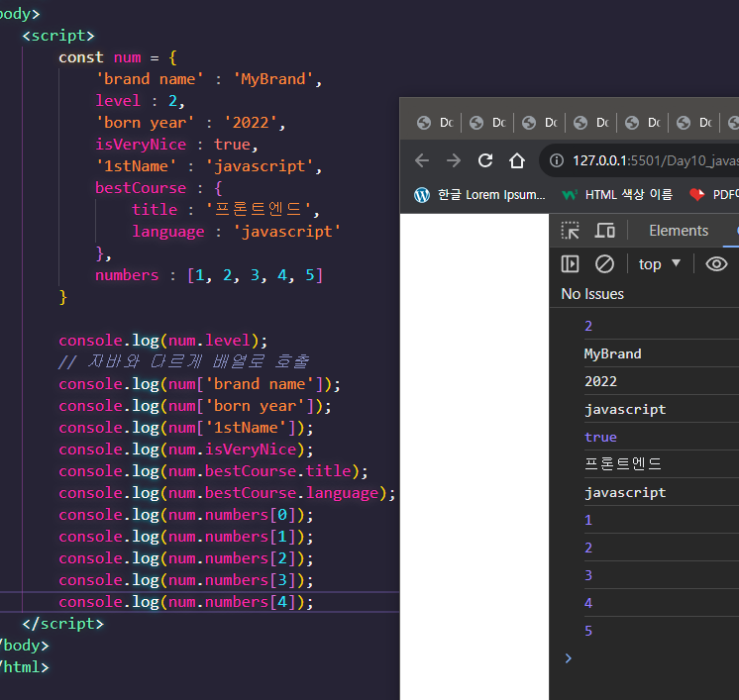739x700 pixels.
Task: Create live expression with eye icon
Action: pos(716,263)
